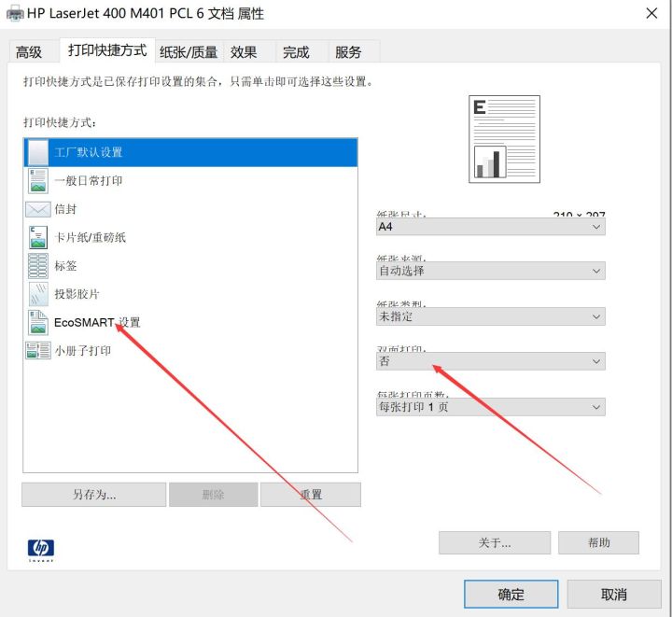The image size is (672, 617).
Task: Choose the EcoSMART 设置 icon
Action: click(38, 323)
